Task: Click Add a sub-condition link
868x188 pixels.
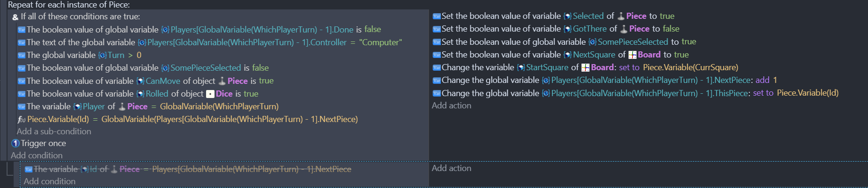Action: point(54,131)
